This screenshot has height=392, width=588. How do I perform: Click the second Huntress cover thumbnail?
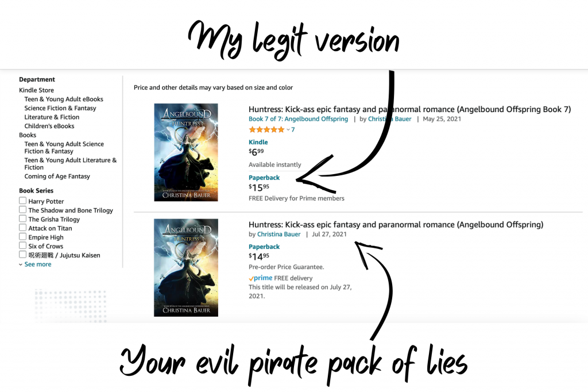pyautogui.click(x=186, y=268)
